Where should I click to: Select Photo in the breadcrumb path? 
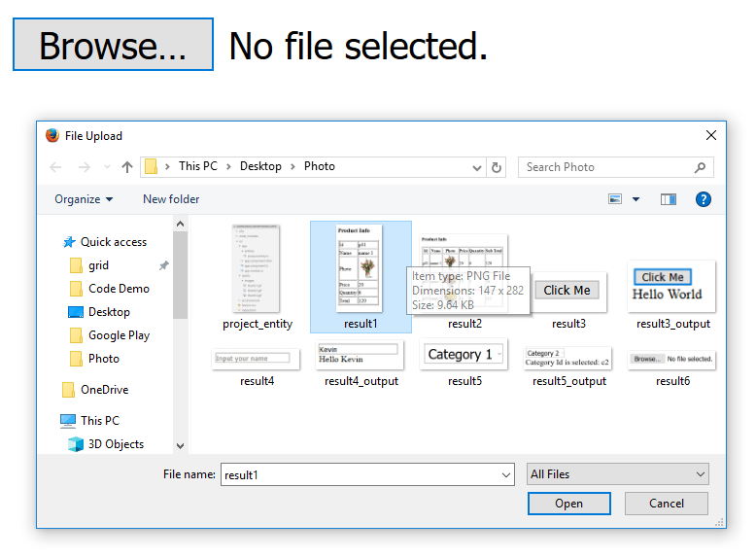(x=319, y=166)
